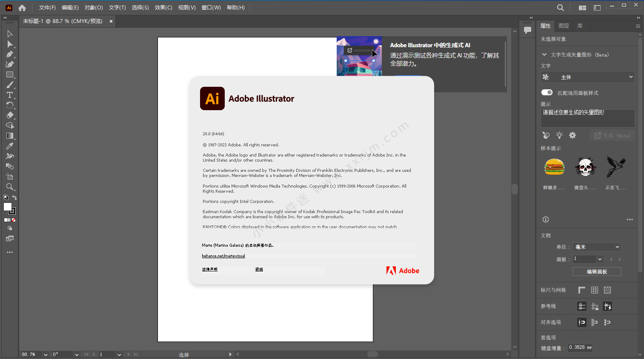Select the skull sample prompt thumbnail
The image size is (644, 359).
[585, 167]
